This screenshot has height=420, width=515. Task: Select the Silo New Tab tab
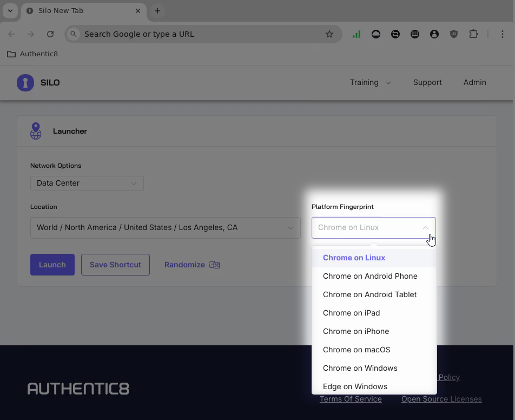click(84, 11)
